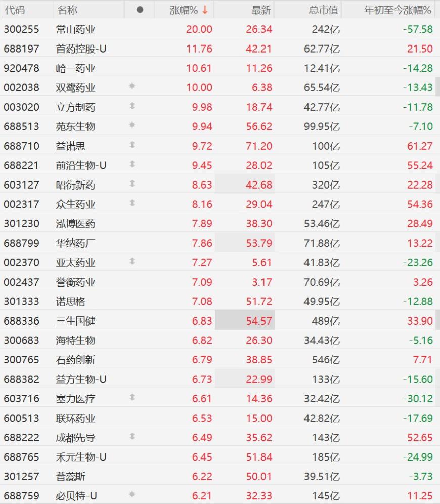Open the 联环药业 stock name
Image resolution: width=440 pixels, height=504 pixels.
tap(75, 418)
